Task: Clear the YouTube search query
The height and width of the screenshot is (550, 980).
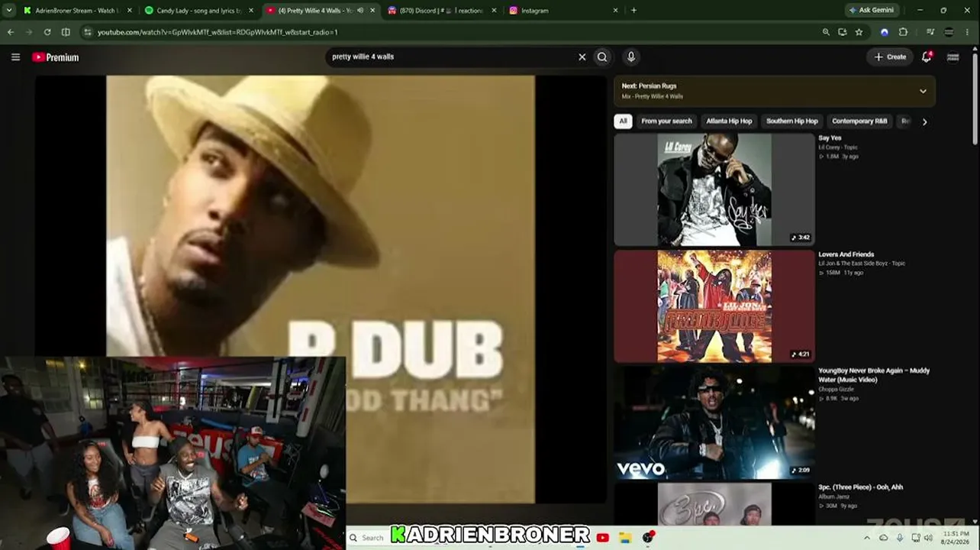Action: (582, 57)
